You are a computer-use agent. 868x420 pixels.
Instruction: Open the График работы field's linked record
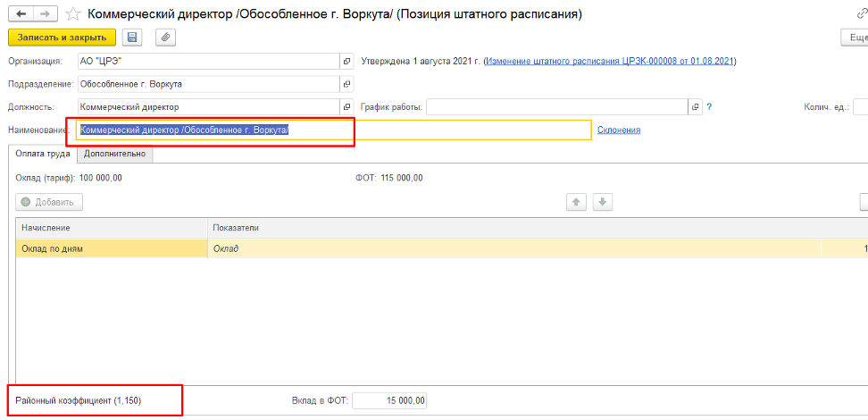coord(695,107)
